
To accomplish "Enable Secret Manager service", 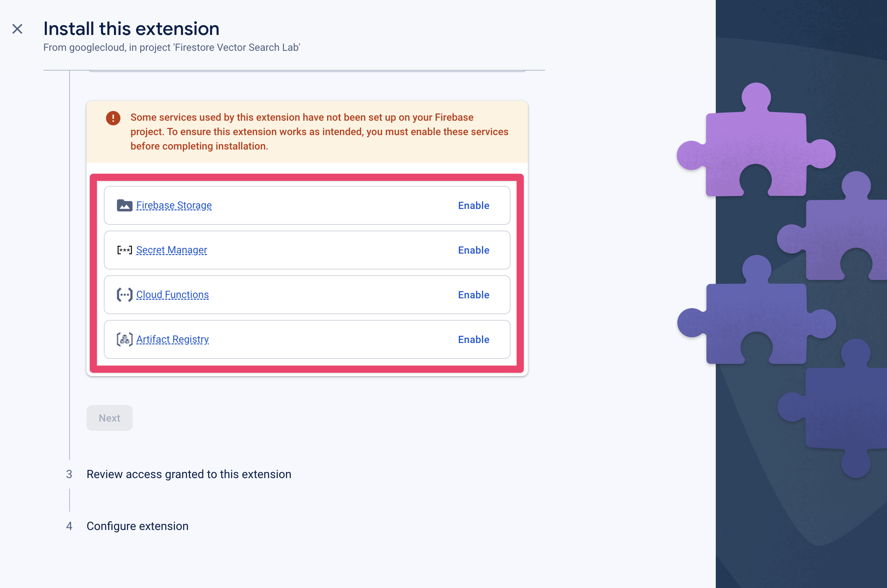I will 473,250.
